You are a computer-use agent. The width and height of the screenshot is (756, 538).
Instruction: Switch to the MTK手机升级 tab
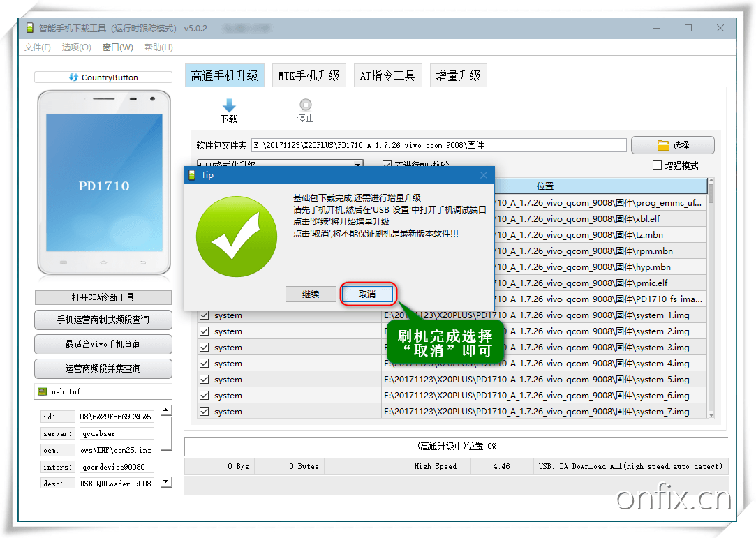309,75
